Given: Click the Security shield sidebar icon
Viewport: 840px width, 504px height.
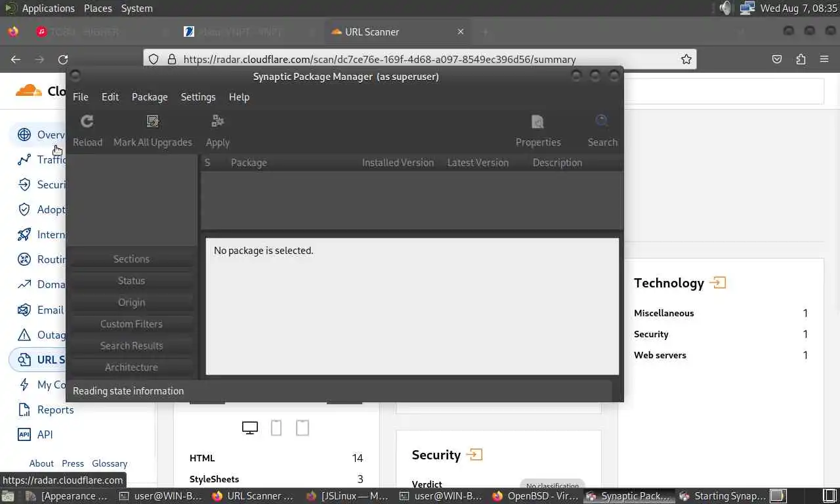Looking at the screenshot, I should [x=24, y=184].
